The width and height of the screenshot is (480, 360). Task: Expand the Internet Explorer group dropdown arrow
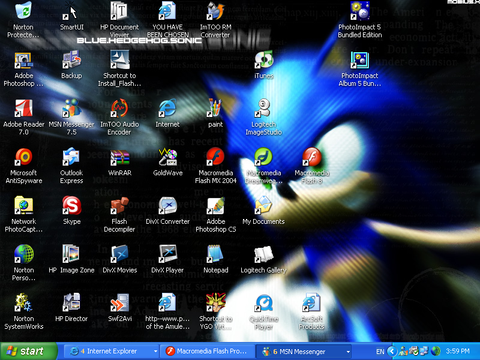tap(155, 351)
